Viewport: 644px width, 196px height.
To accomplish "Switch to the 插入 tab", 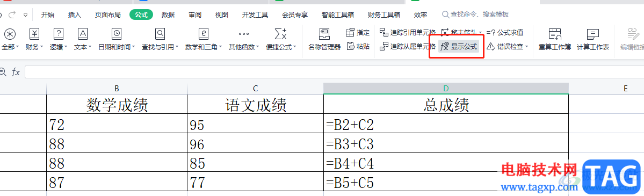I will pos(74,15).
